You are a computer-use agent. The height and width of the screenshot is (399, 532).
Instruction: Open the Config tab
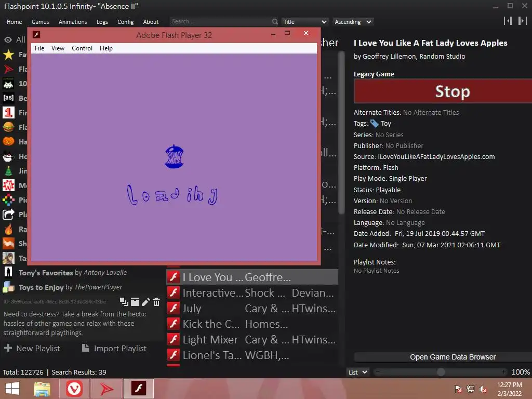point(126,22)
